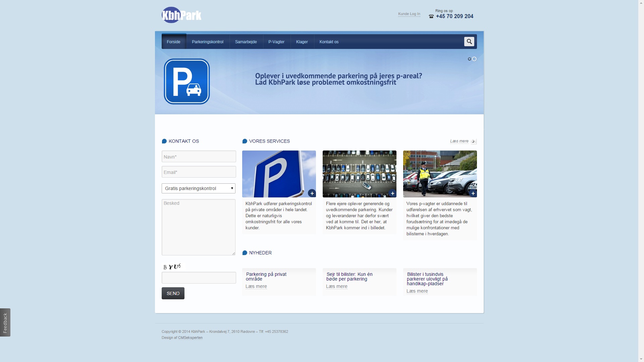Click Læs mere under Sejr til bilister
This screenshot has width=644, height=362.
click(x=337, y=287)
